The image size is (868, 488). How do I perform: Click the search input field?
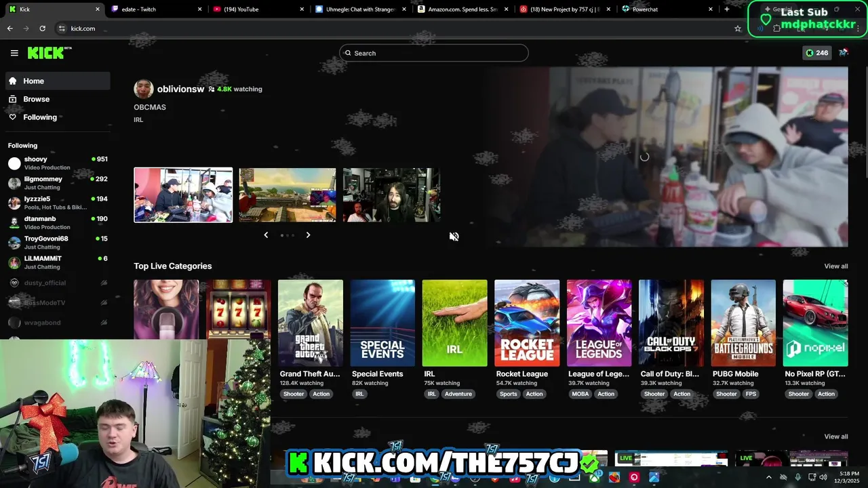tap(434, 53)
